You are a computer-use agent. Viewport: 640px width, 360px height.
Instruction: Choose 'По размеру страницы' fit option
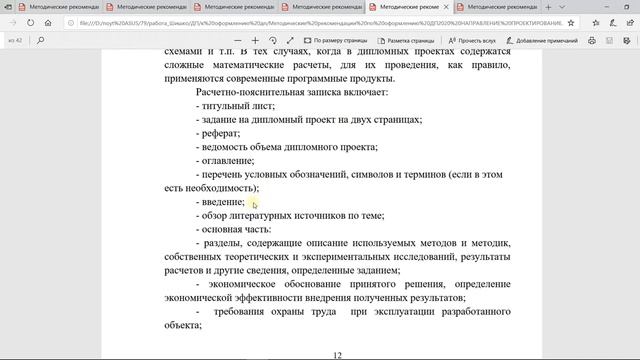point(336,40)
